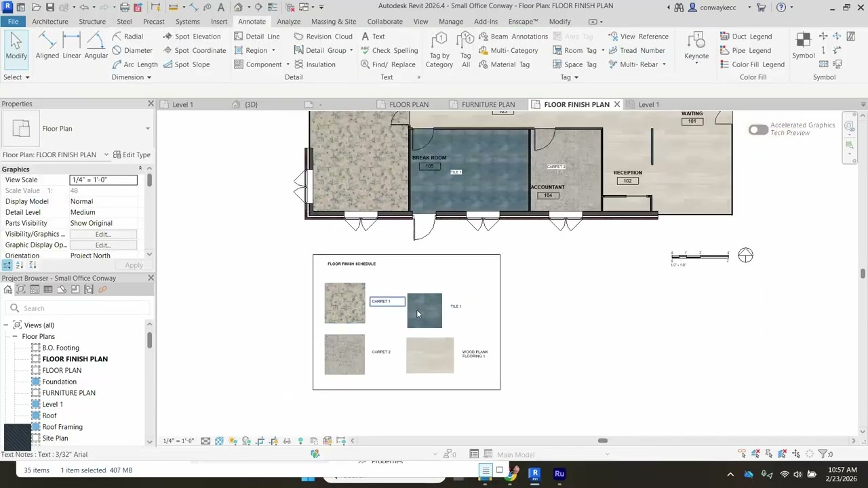Open the Floor Plan type selector dropdown
Viewport: 868px width, 488px height.
147,129
